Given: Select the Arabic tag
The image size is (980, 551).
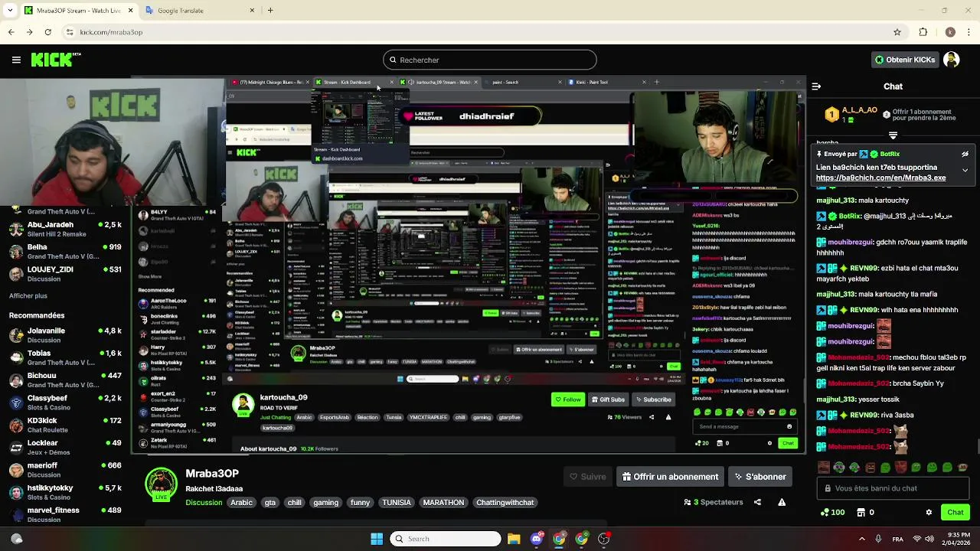Looking at the screenshot, I should [x=241, y=503].
